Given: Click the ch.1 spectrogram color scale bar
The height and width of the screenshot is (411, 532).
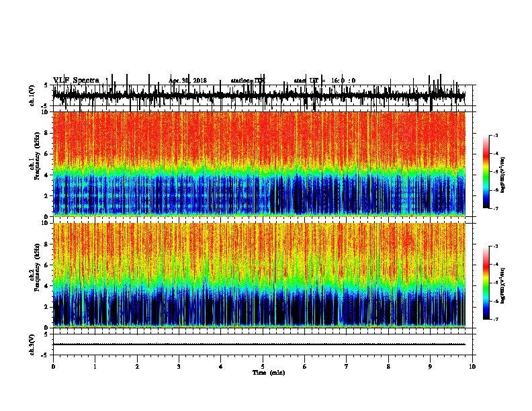Looking at the screenshot, I should pos(486,172).
